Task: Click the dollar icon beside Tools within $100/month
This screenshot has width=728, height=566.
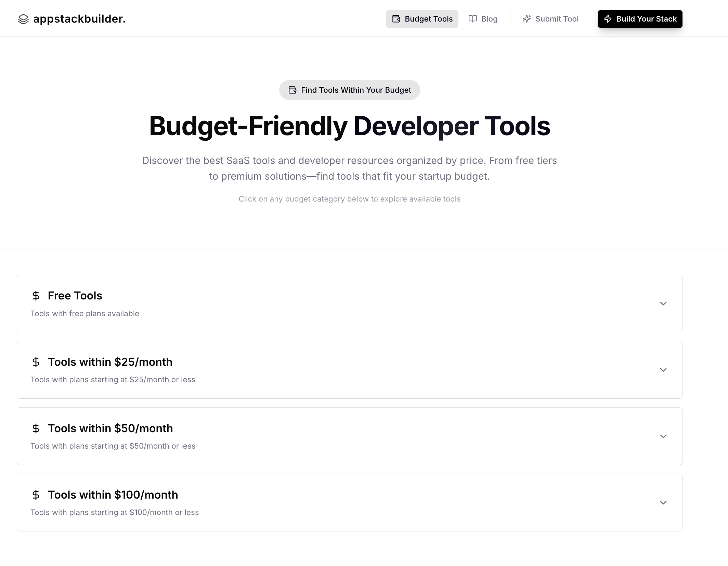Action: 36,495
